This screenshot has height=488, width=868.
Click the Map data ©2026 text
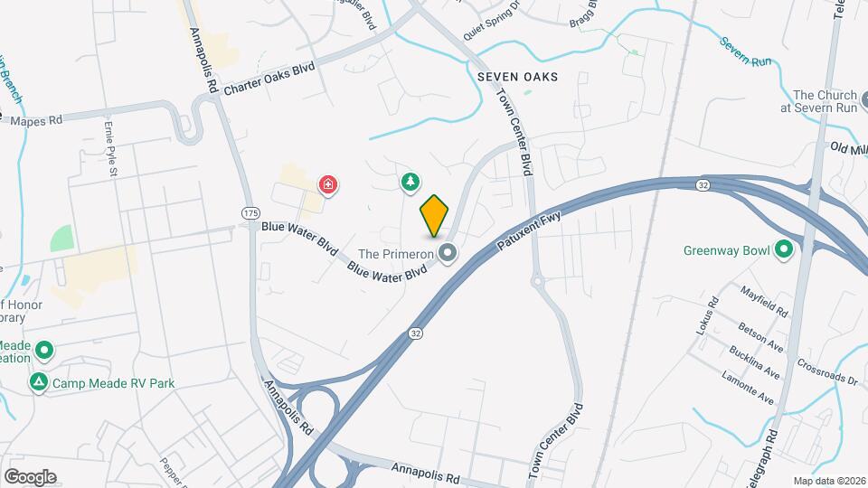pyautogui.click(x=829, y=482)
